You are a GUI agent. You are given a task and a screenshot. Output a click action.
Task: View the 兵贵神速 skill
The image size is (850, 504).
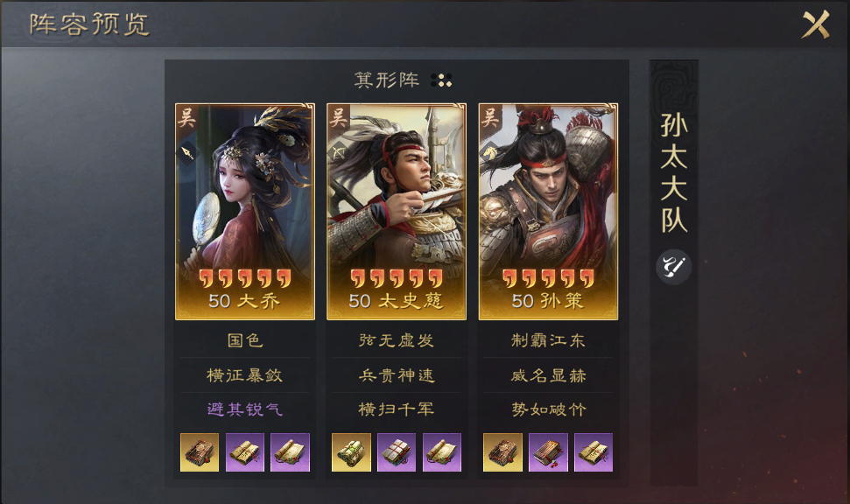pyautogui.click(x=397, y=375)
